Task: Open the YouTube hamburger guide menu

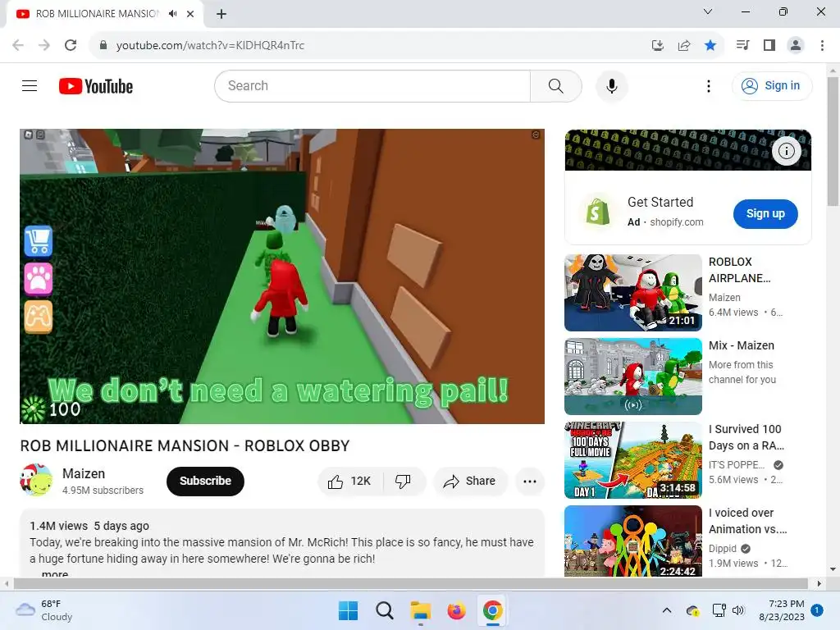Action: click(30, 85)
